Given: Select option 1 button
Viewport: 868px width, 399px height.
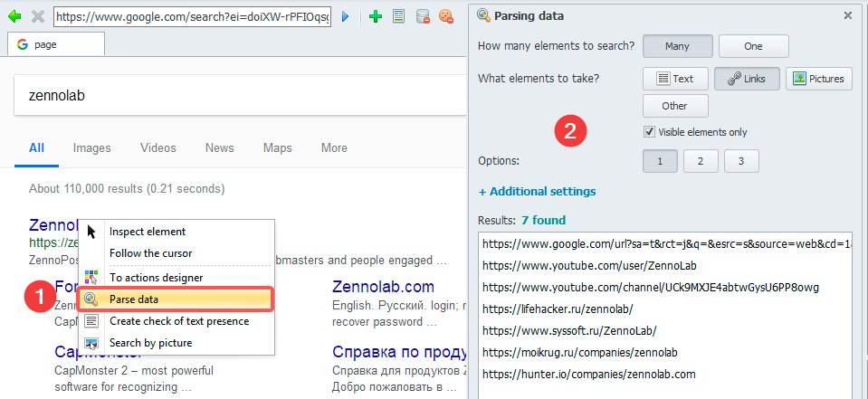Looking at the screenshot, I should point(660,161).
